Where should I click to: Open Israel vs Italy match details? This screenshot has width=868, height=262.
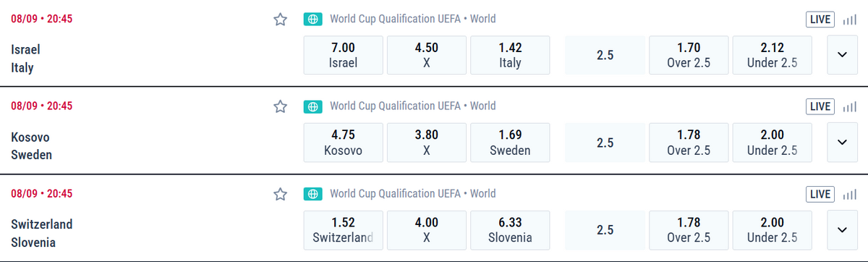point(26,59)
